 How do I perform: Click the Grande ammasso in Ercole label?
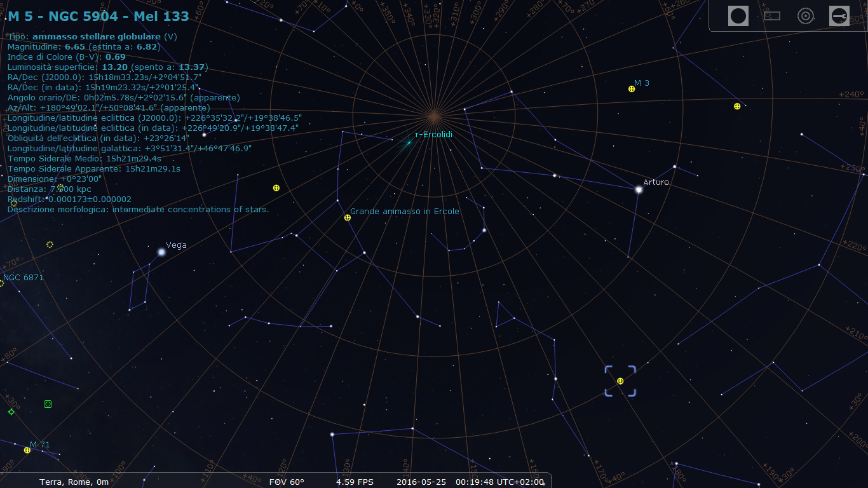[405, 212]
